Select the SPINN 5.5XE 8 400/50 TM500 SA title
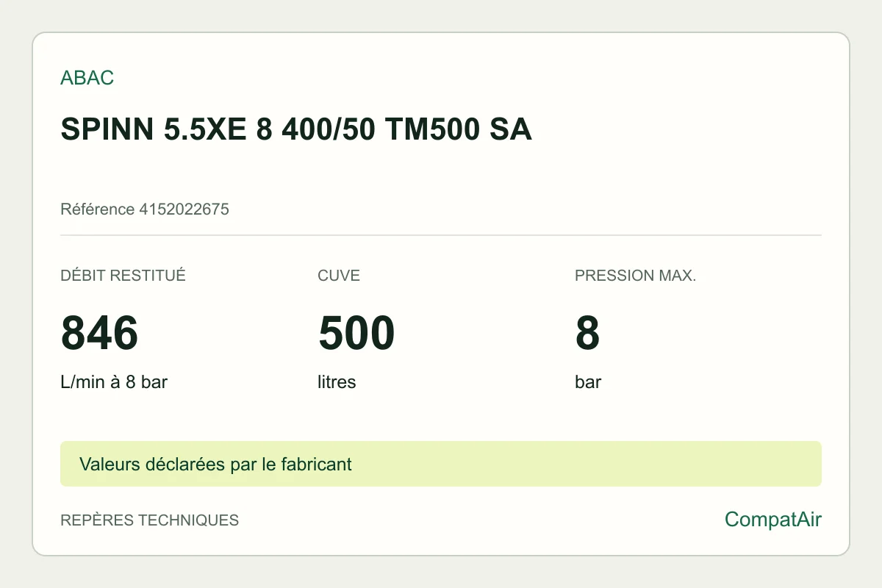Viewport: 882px width, 588px height. click(x=296, y=130)
